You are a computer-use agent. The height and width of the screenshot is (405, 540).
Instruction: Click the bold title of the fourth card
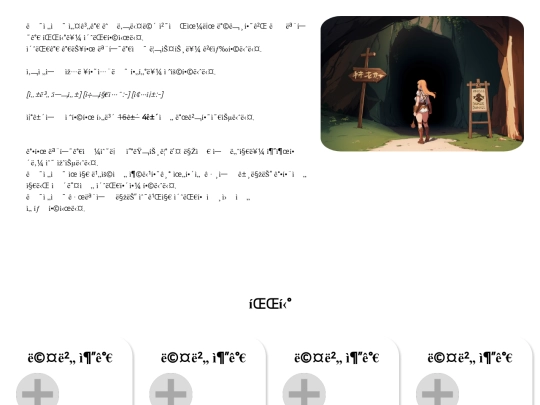pos(470,358)
